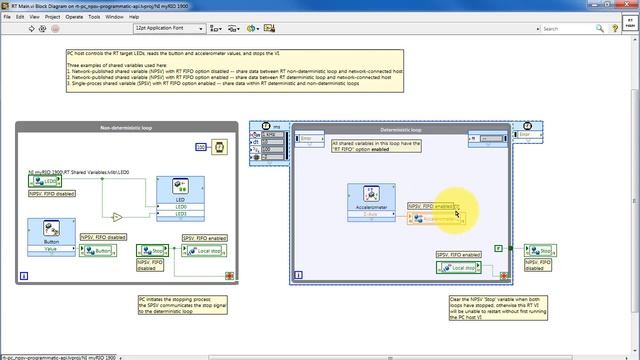Select the Not function triangle
Viewport: 640px width, 360px height.
pos(117,218)
